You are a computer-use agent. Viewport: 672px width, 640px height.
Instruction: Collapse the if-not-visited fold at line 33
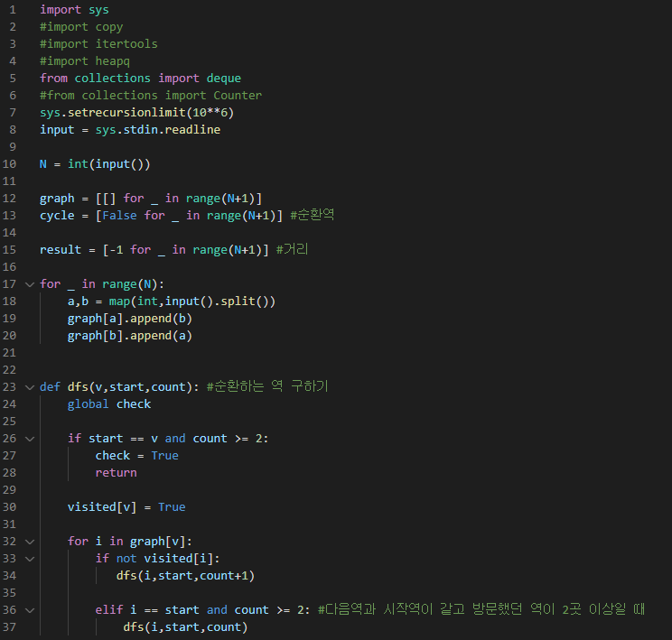[x=30, y=559]
